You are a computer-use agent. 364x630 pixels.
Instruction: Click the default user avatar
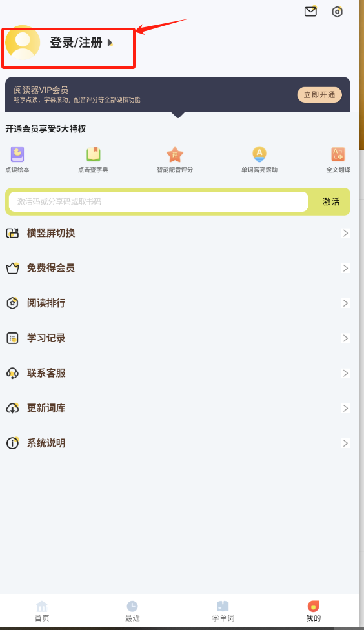click(23, 43)
